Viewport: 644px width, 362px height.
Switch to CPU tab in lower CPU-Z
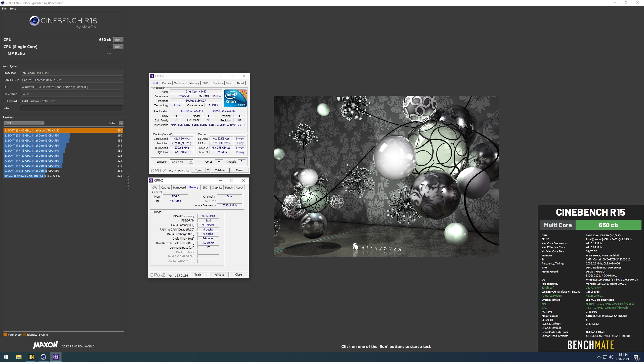154,188
